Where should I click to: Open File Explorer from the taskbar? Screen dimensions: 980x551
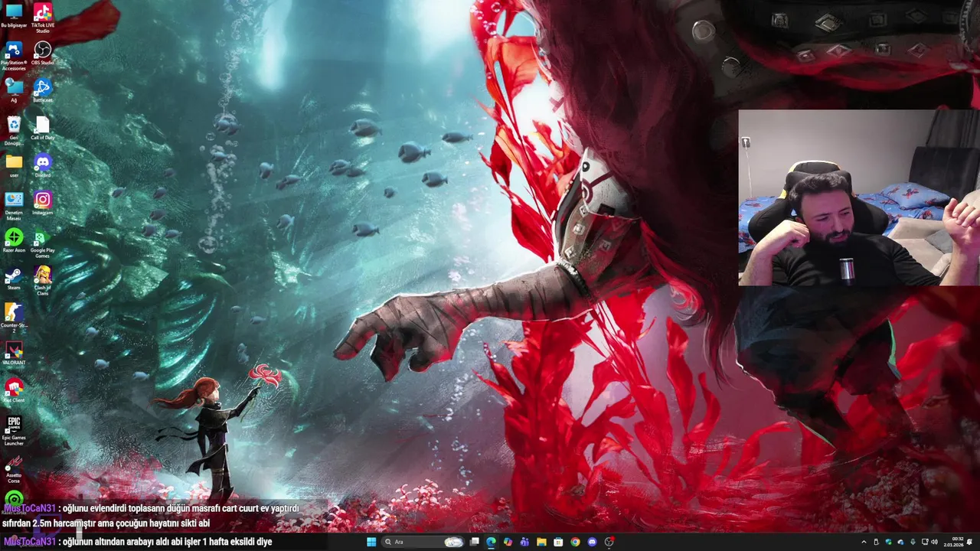pos(541,542)
